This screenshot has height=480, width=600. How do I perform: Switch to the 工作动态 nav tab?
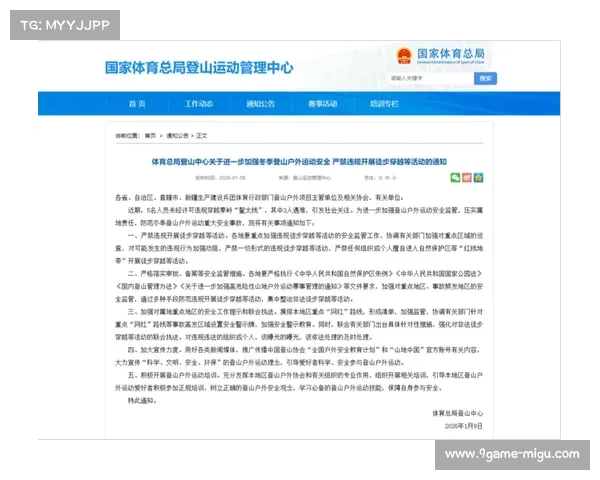(x=199, y=104)
